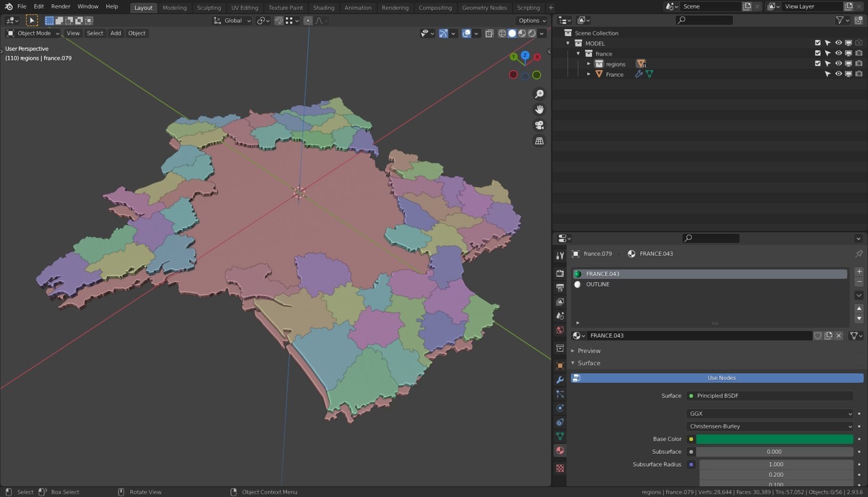Viewport: 868px width, 497px height.
Task: Open Global transform orientation dropdown
Action: click(232, 21)
